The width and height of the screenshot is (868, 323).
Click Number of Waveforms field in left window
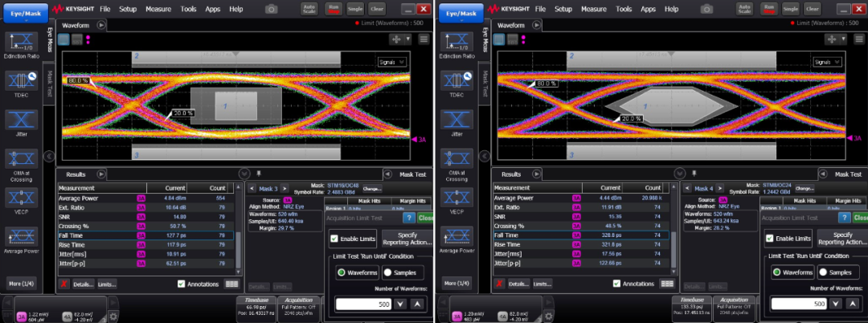[x=363, y=304]
